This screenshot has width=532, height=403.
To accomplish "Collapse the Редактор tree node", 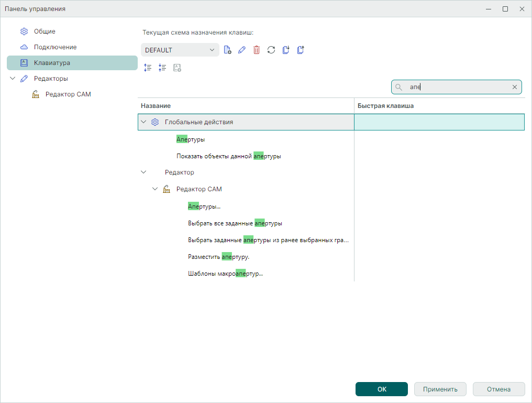I will (x=143, y=172).
